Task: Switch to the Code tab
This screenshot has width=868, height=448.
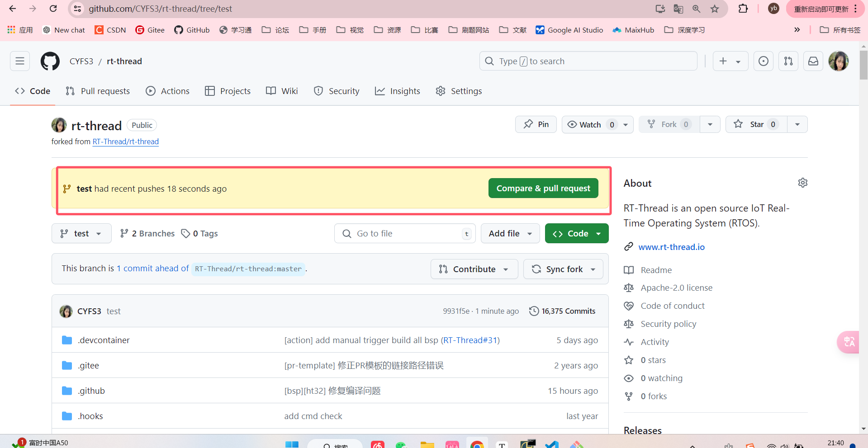Action: pos(33,91)
